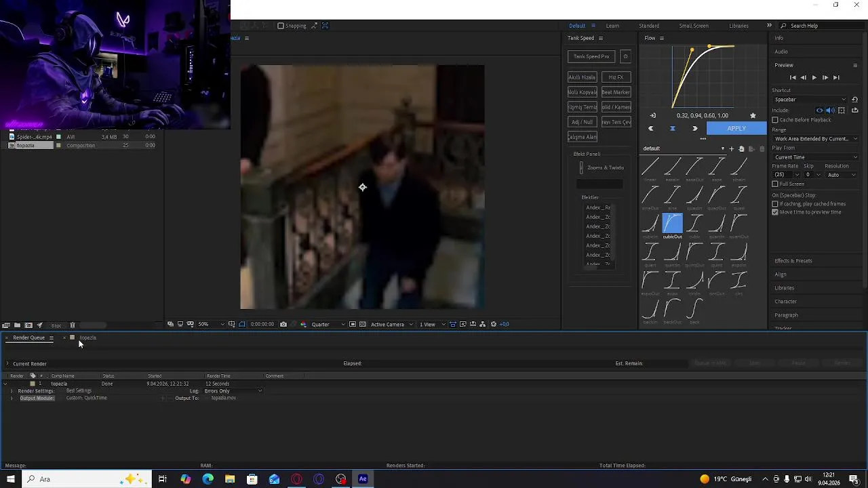Image resolution: width=868 pixels, height=488 pixels.
Task: Open the Flow panel menu
Action: pyautogui.click(x=662, y=39)
